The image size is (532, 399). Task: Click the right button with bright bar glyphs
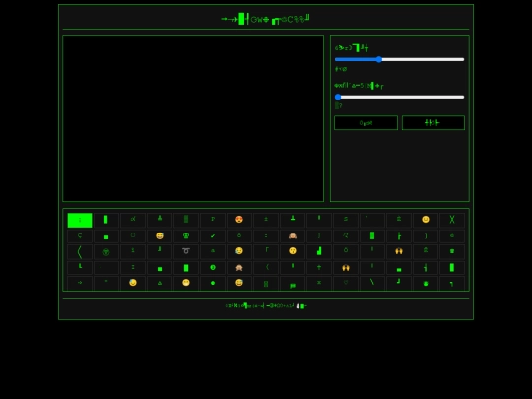pos(433,123)
